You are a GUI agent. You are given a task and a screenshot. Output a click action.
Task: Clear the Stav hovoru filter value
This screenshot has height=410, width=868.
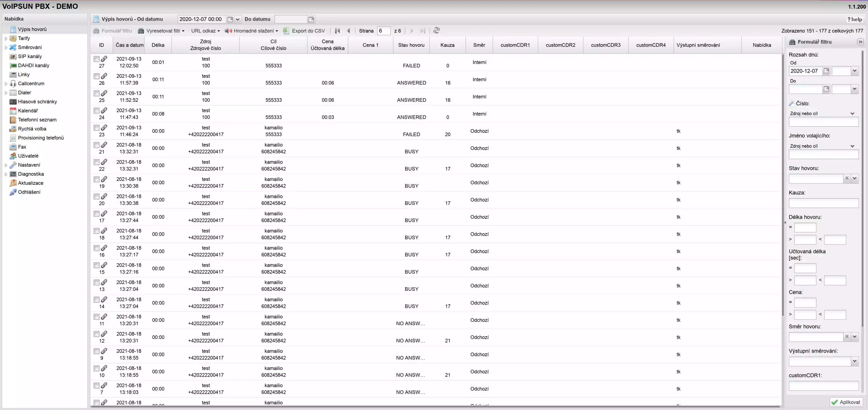tap(847, 178)
